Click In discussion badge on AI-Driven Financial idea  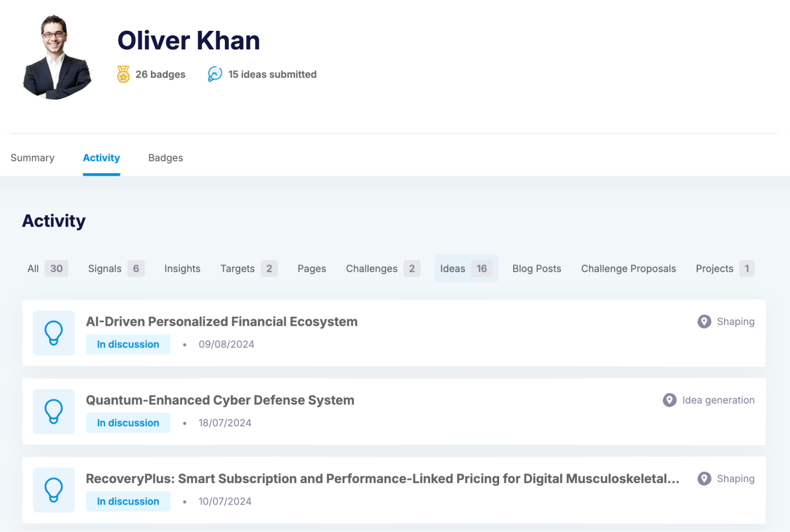pos(128,344)
